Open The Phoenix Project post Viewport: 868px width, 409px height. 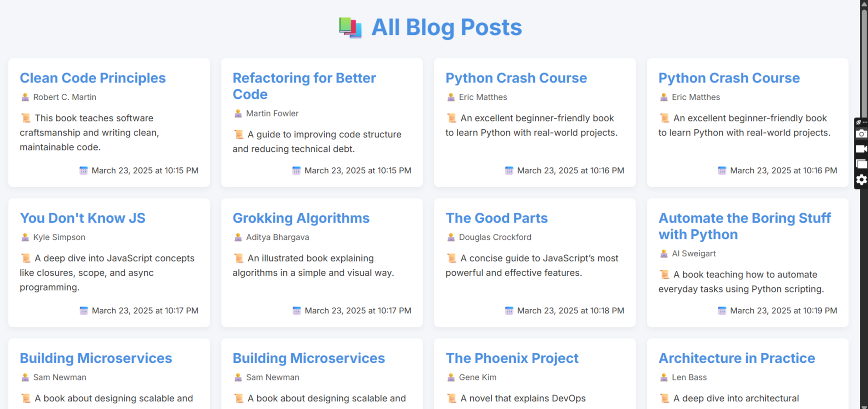pyautogui.click(x=512, y=358)
